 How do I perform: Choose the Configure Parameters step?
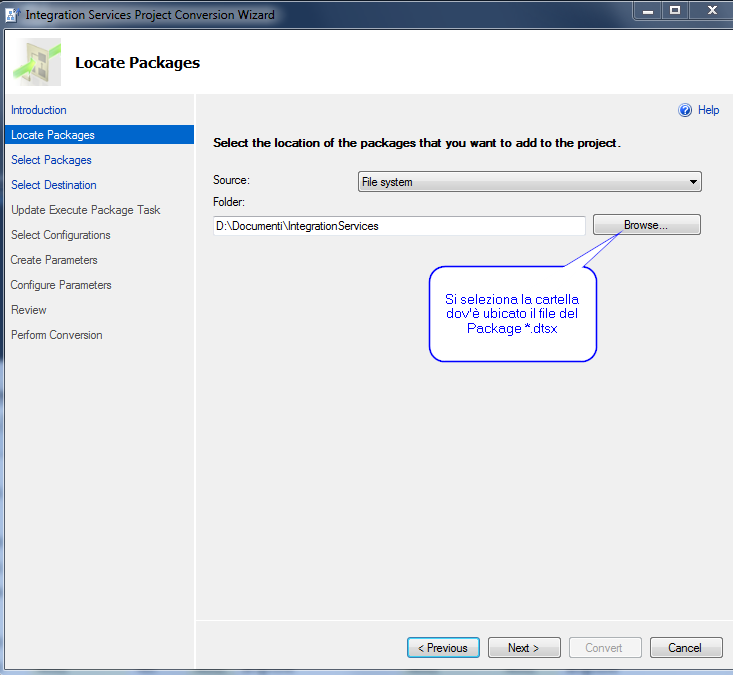pyautogui.click(x=61, y=285)
